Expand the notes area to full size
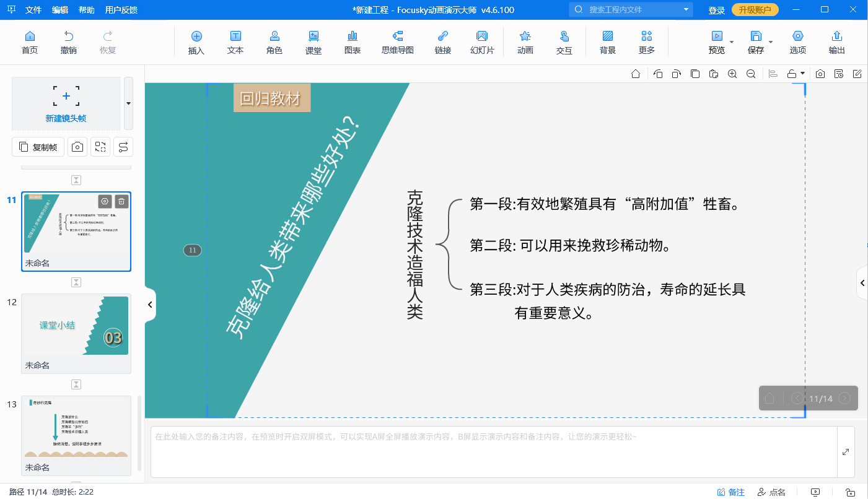Viewport: 868px width, 499px height. (846, 452)
